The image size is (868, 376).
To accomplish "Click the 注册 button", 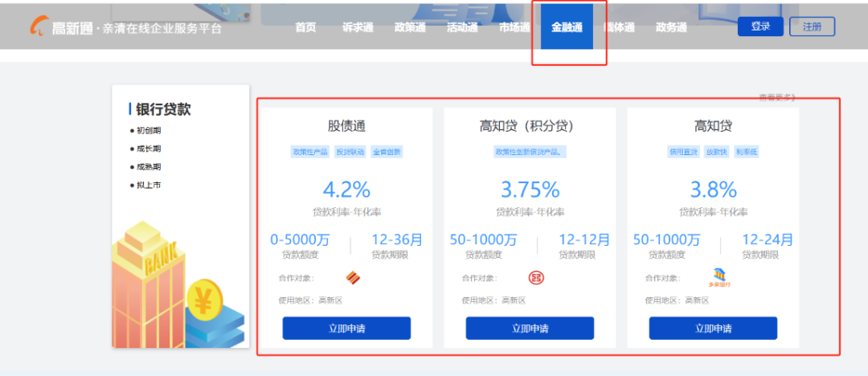I will 812,27.
